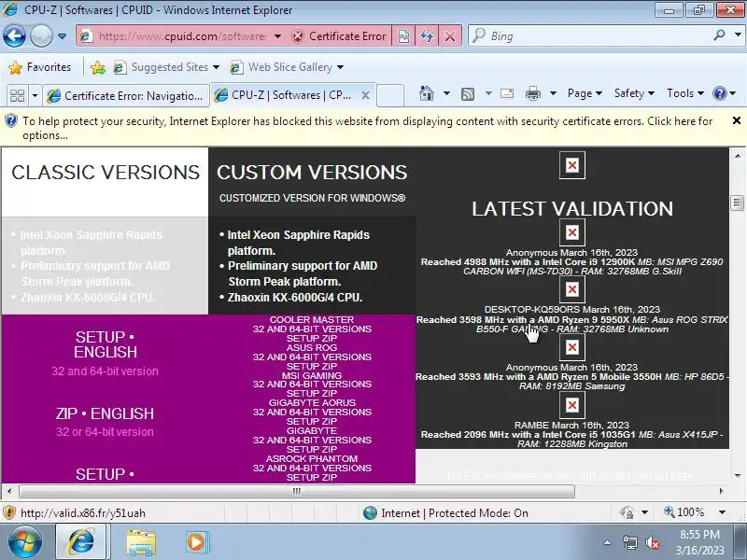Click the security information bar message
Image resolution: width=747 pixels, height=560 pixels.
pos(367,128)
